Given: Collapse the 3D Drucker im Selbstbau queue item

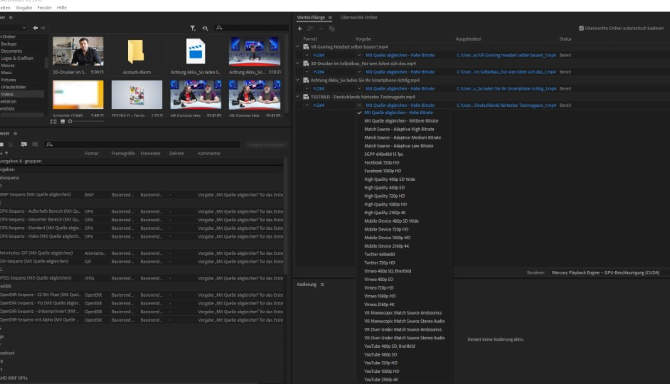Looking at the screenshot, I should [299, 63].
